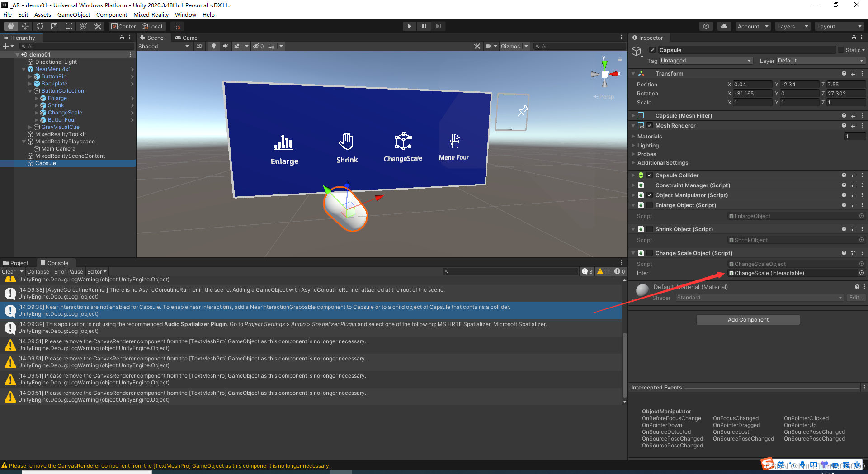Mute scene audio in Scene view toolbar
The width and height of the screenshot is (868, 474).
pos(226,46)
